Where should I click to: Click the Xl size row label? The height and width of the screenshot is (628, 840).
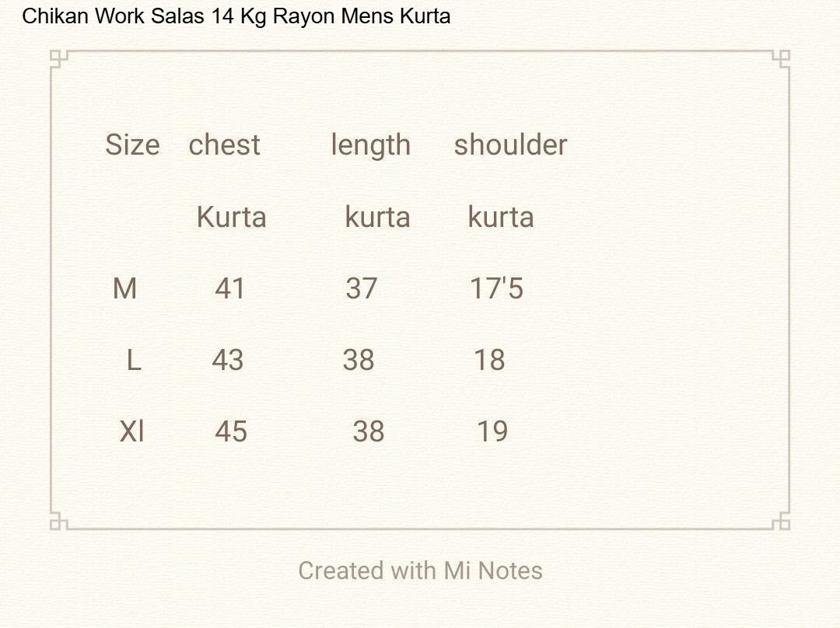point(131,431)
